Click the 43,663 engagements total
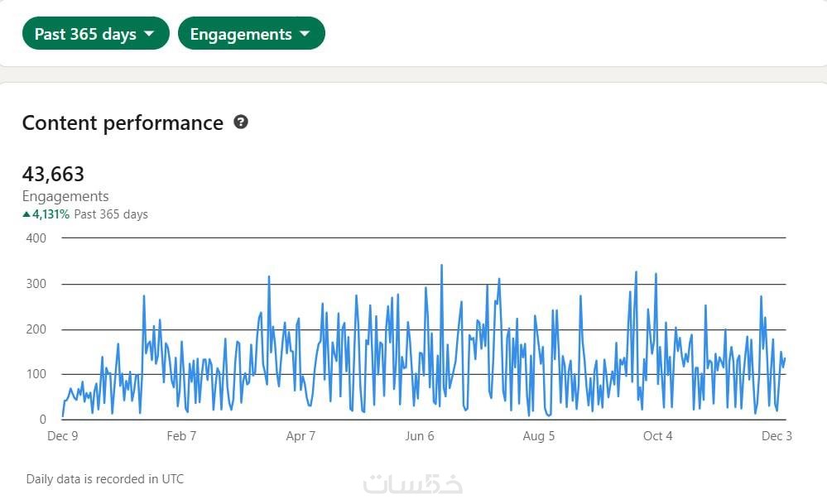Viewport: 827px width, 504px height. pyautogui.click(x=53, y=175)
